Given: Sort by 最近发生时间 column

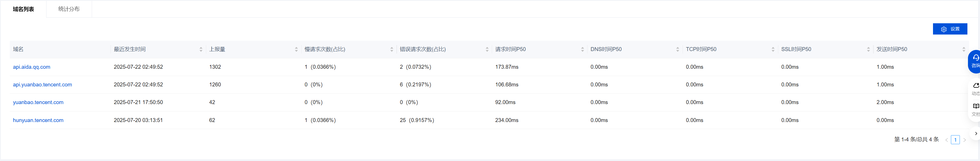Looking at the screenshot, I should coord(201,50).
